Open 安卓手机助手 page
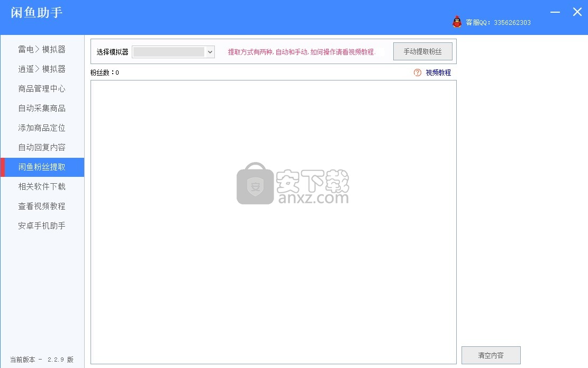588x368 pixels. (42, 226)
